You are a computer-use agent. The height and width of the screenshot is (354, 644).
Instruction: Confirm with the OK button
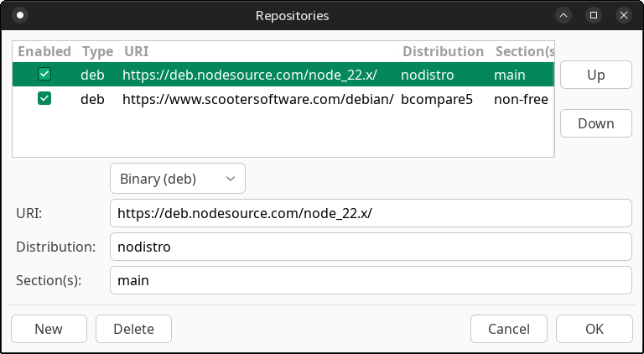click(x=594, y=329)
